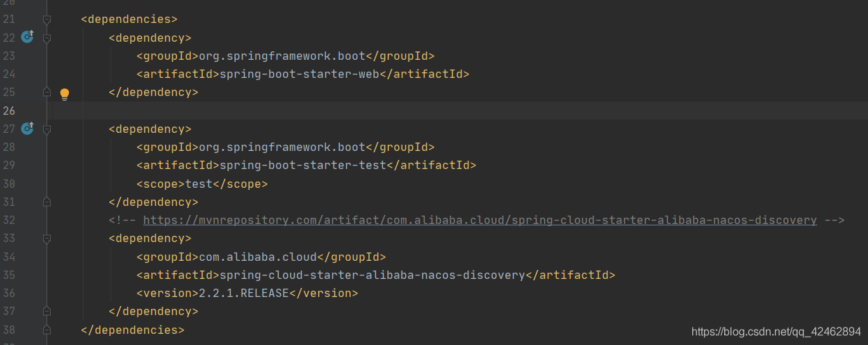Click the spring-cloud-starter-alibaba-nacos-discovery artifactId text
The image size is (868, 345).
coord(372,275)
